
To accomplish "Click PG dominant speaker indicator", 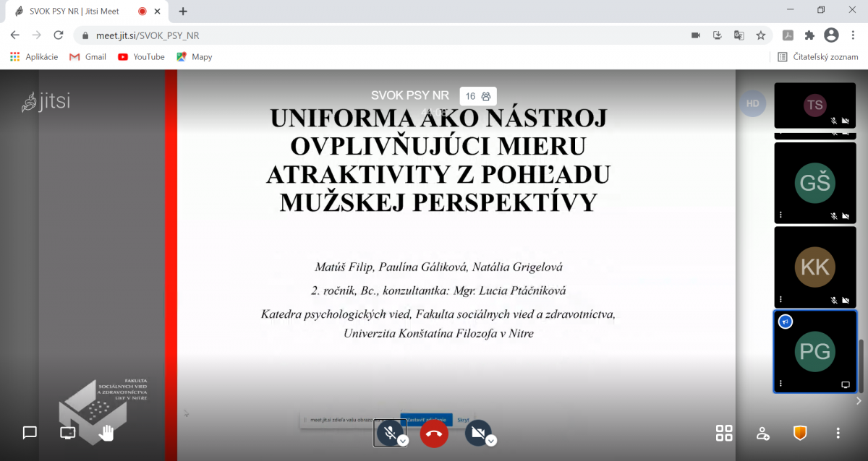I will point(785,322).
